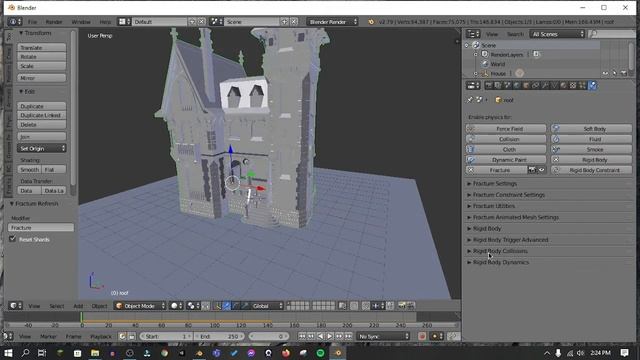
Task: Open the Set Origin dropdown
Action: [x=42, y=149]
